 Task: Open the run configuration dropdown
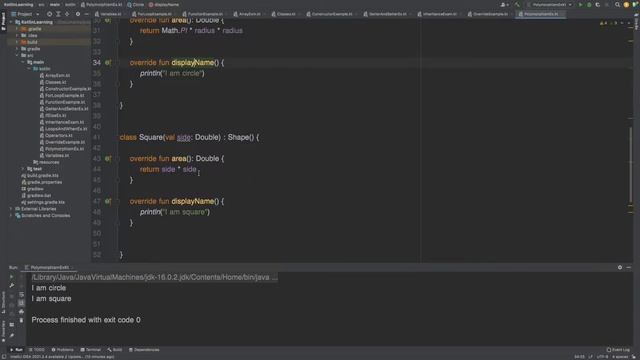[x=551, y=5]
